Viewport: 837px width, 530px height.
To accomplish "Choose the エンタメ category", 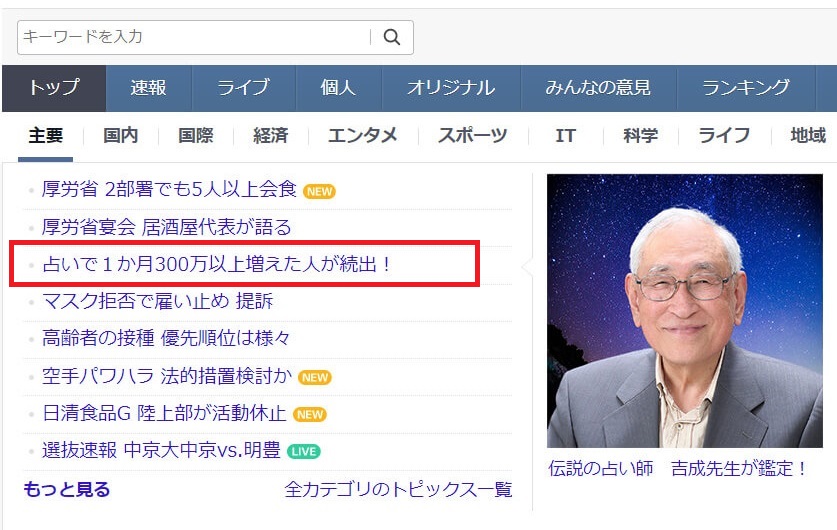I will 362,136.
